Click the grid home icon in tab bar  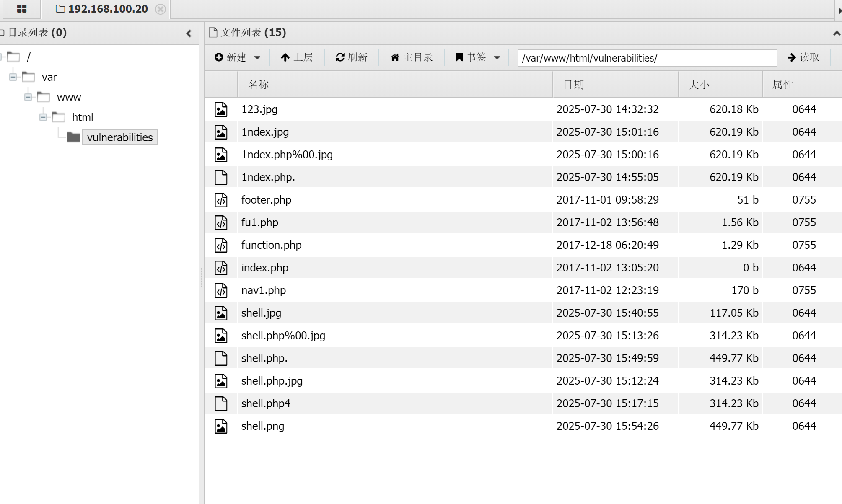click(22, 9)
